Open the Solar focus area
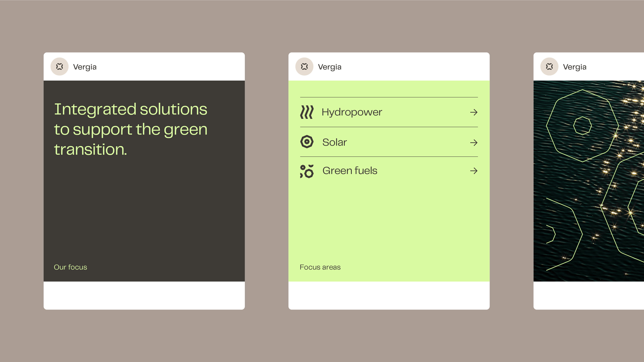 (x=389, y=142)
